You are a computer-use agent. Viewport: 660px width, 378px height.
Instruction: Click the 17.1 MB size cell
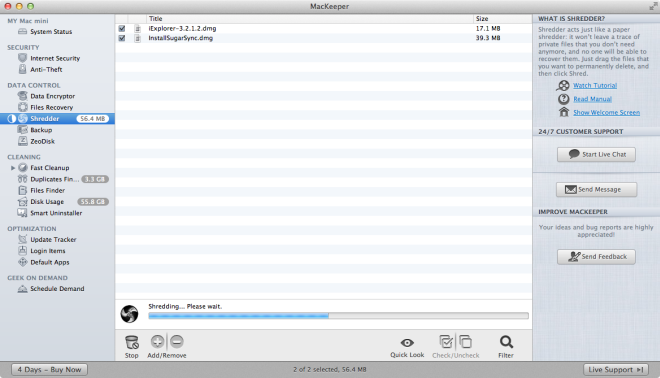[488, 28]
